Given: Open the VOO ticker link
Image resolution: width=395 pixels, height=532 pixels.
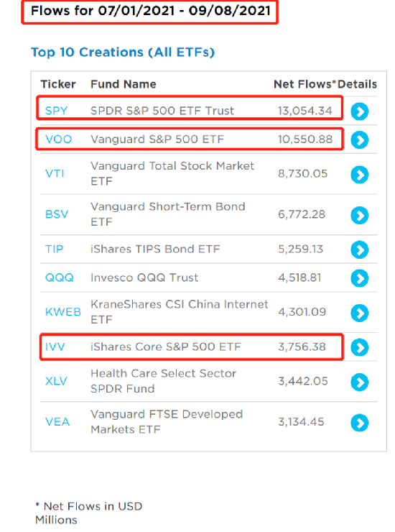Looking at the screenshot, I should [58, 139].
